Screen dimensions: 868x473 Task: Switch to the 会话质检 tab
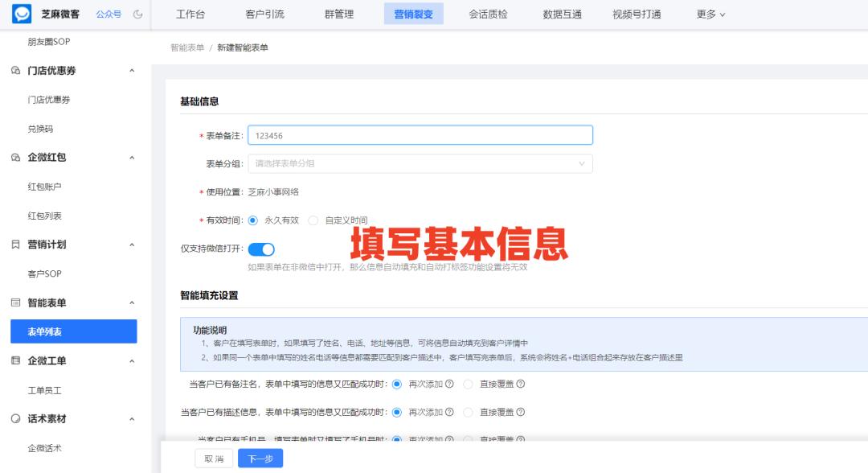click(486, 14)
